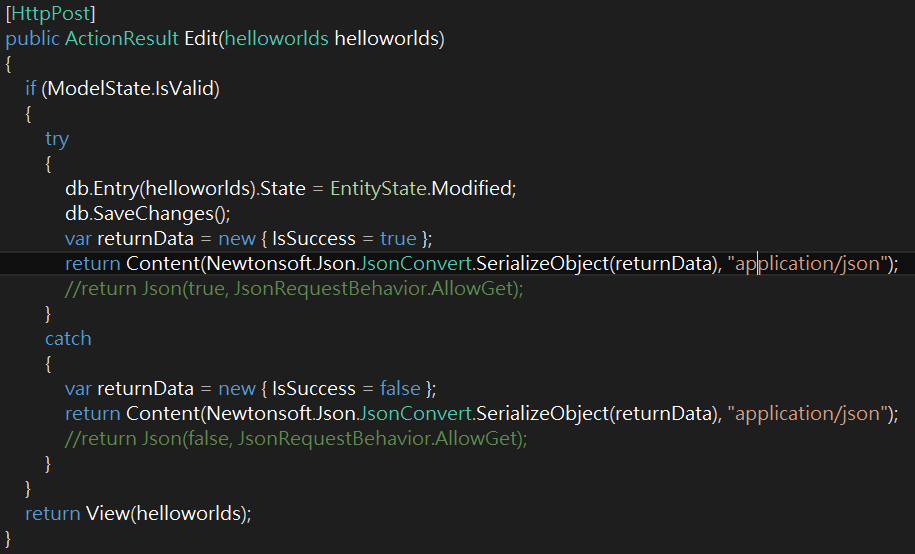Click the false value of IsSuccess
This screenshot has width=915, height=554.
coord(400,389)
